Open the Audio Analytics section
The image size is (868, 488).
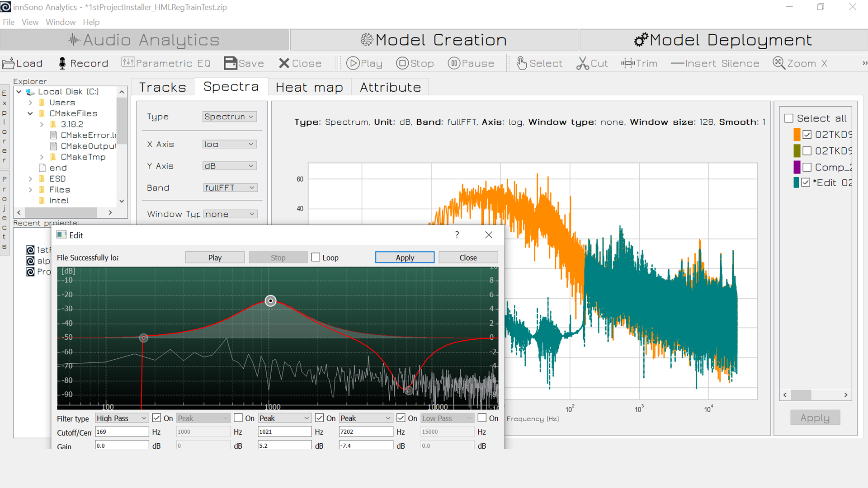pyautogui.click(x=144, y=40)
